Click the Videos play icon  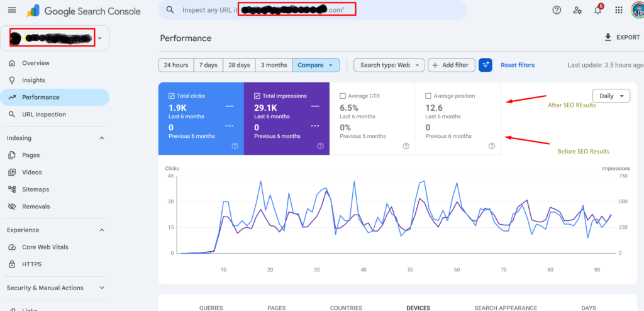point(13,172)
